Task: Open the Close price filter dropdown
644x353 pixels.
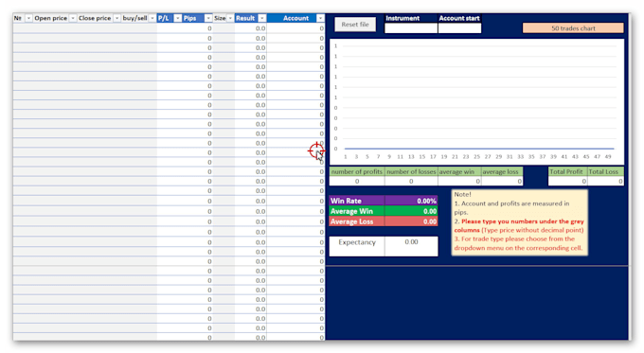Action: [x=116, y=18]
